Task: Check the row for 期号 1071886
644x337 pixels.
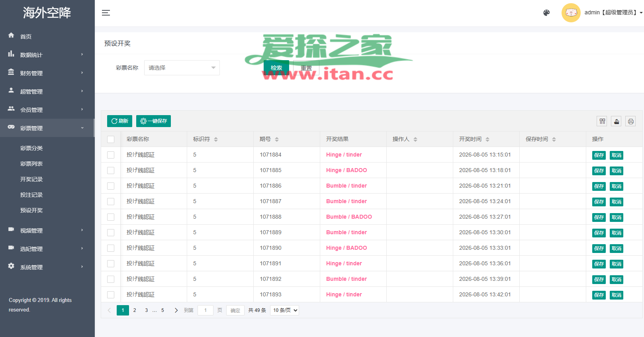Action: [111, 186]
